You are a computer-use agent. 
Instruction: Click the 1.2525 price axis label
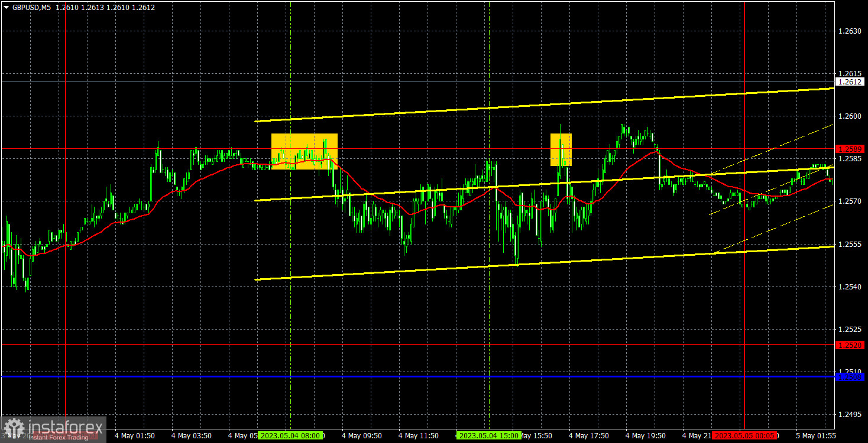[x=850, y=329]
